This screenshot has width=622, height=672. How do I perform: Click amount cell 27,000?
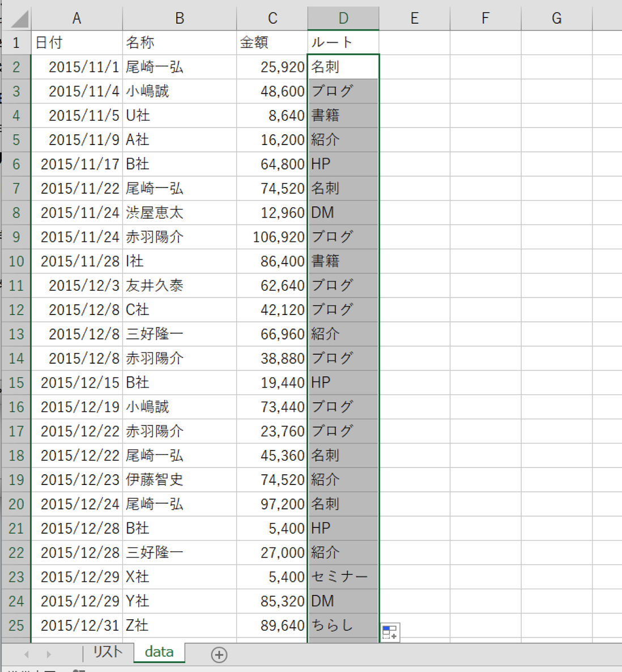click(272, 553)
